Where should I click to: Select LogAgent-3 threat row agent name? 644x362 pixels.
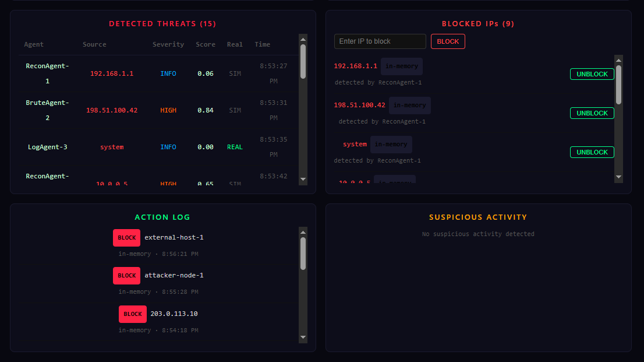47,147
